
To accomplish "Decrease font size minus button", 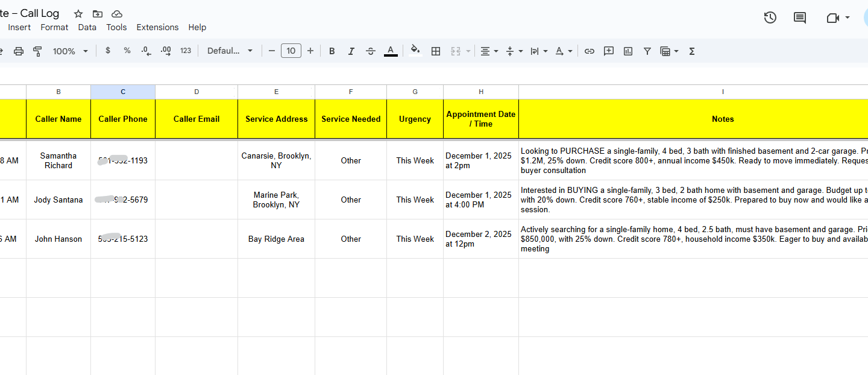I will click(272, 51).
